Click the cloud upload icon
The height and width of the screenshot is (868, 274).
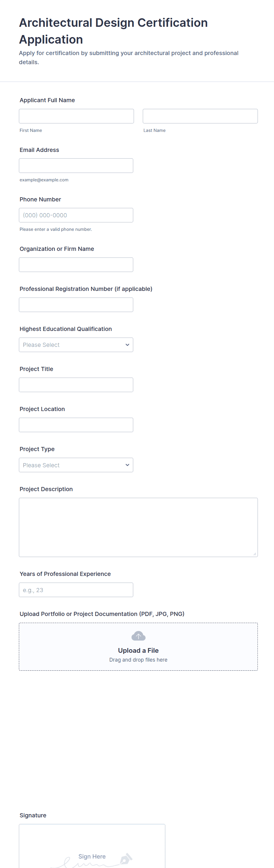pyautogui.click(x=138, y=636)
